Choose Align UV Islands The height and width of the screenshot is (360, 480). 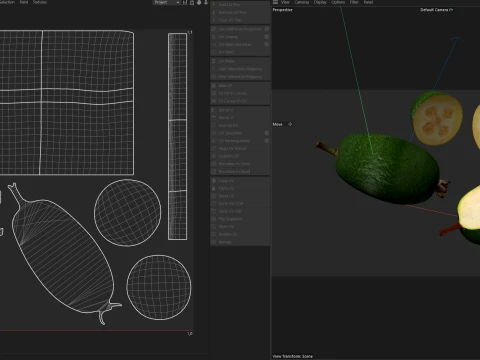click(240, 148)
